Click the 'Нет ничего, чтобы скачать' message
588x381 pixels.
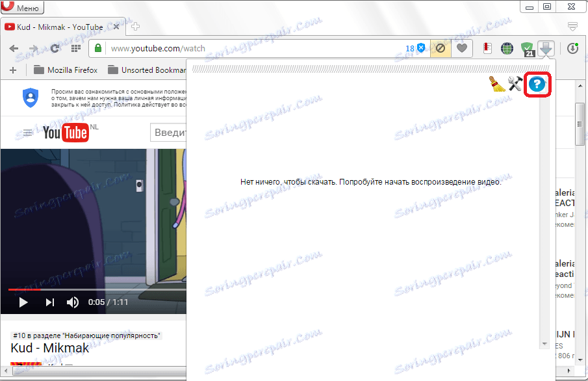pyautogui.click(x=370, y=182)
